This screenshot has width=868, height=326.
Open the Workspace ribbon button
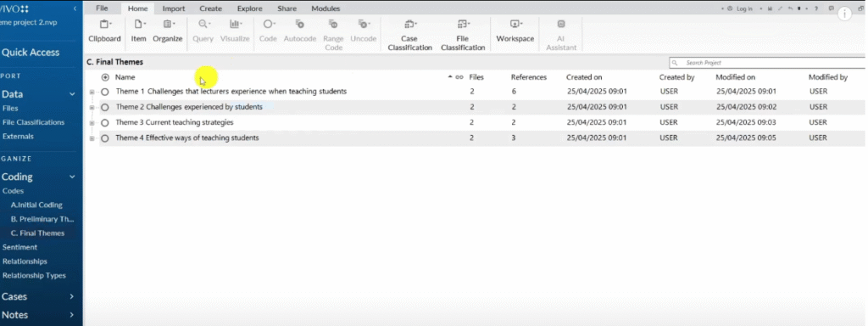point(515,31)
